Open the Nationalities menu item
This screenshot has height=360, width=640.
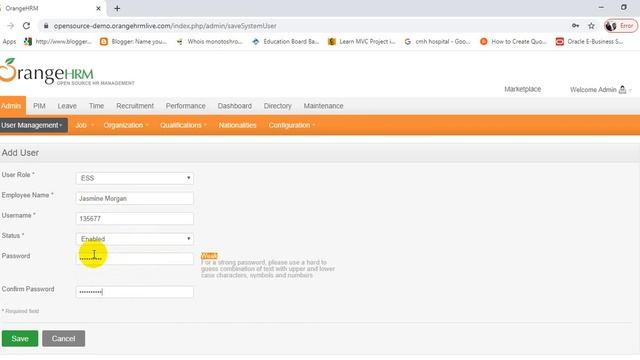click(238, 125)
